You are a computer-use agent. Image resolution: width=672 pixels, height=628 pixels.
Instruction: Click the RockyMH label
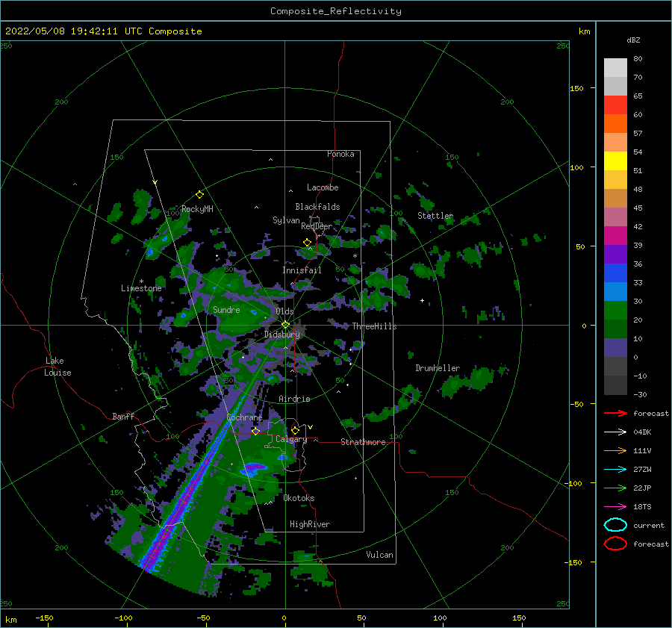tap(197, 209)
